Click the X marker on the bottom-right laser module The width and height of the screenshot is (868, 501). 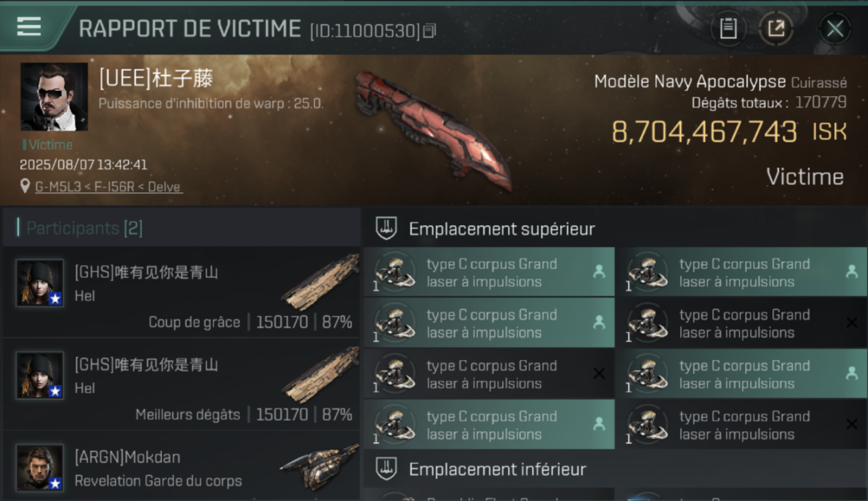[851, 424]
